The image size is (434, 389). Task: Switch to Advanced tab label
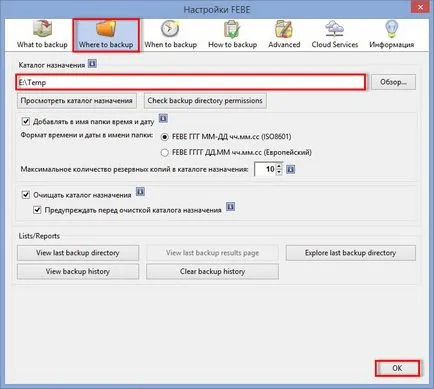[284, 45]
